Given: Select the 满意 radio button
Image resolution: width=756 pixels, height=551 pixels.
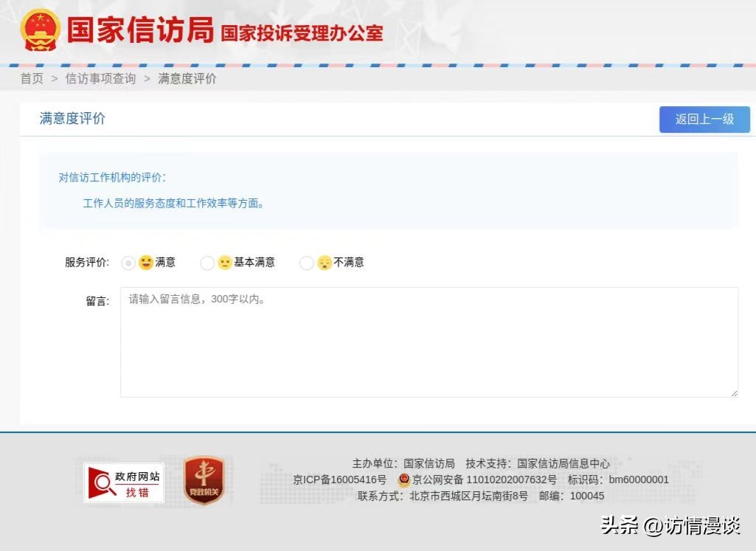Looking at the screenshot, I should 128,263.
